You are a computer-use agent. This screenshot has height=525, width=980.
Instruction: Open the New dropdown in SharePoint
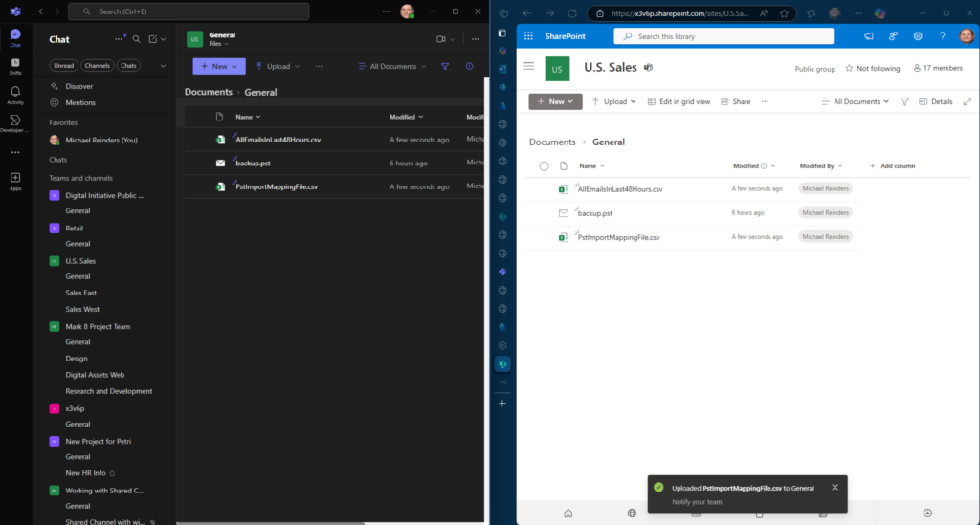[555, 101]
